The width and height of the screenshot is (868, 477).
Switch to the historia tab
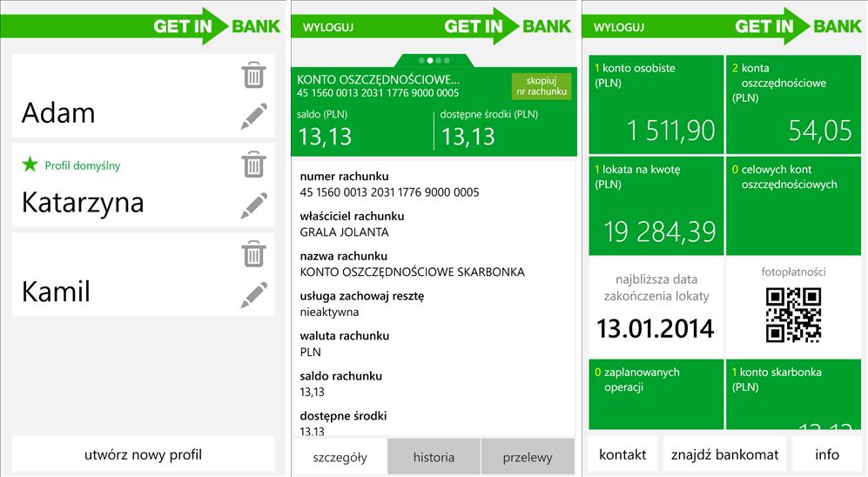(x=434, y=457)
